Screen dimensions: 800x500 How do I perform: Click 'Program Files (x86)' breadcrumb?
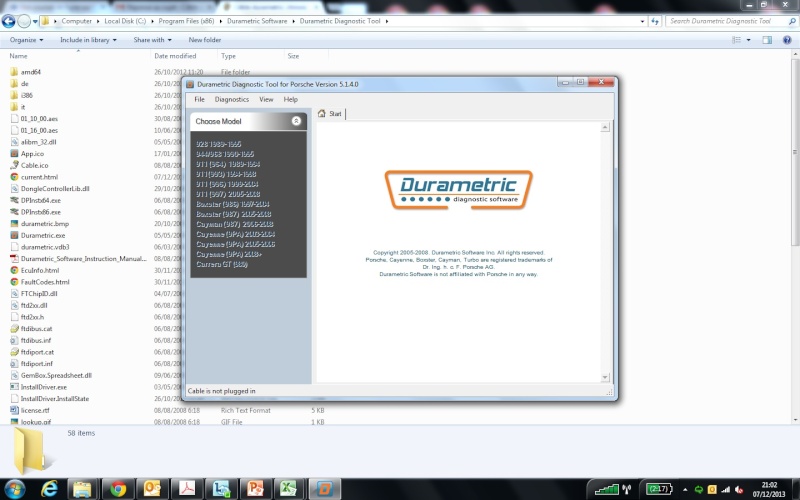click(186, 21)
